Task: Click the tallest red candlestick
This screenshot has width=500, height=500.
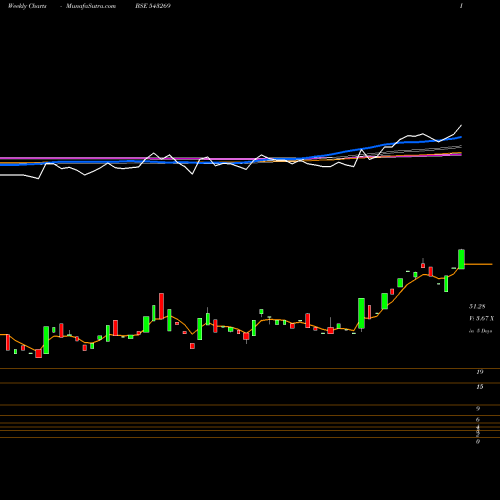Action: click(x=161, y=306)
